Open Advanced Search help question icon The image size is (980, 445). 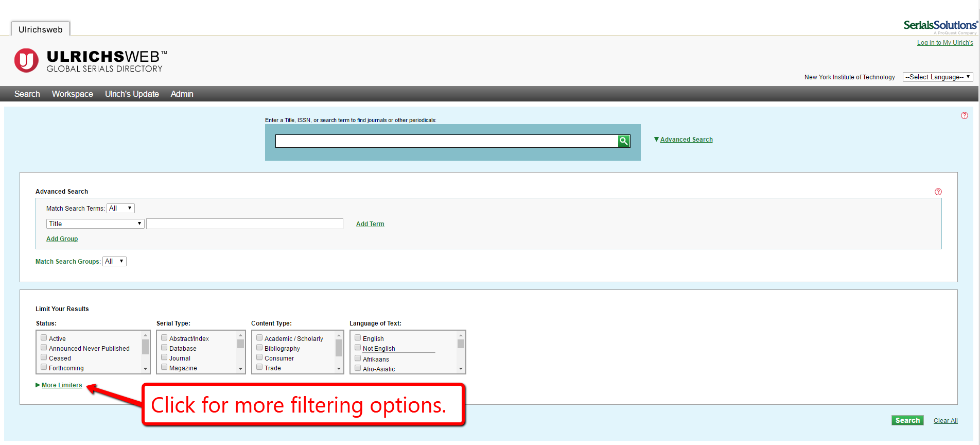click(938, 192)
